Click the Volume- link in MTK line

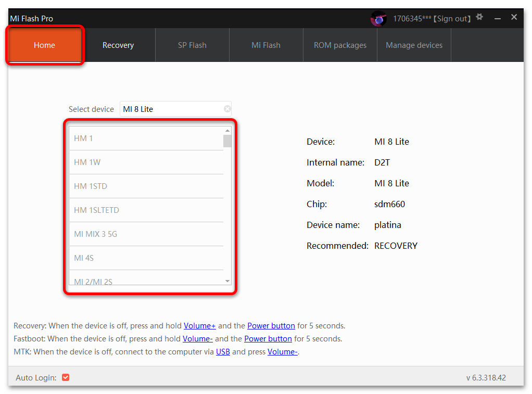coord(283,351)
